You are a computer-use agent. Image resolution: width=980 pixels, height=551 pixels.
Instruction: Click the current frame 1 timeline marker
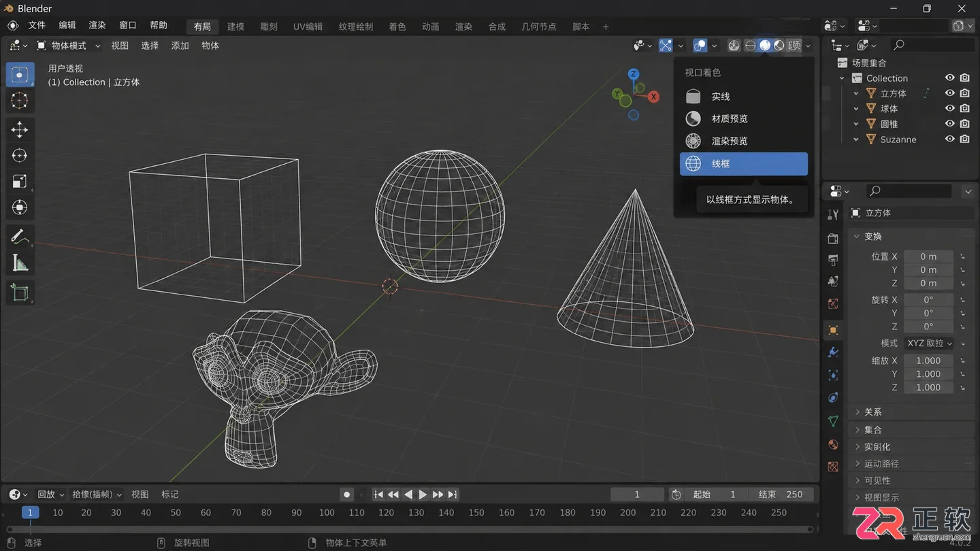pyautogui.click(x=30, y=513)
